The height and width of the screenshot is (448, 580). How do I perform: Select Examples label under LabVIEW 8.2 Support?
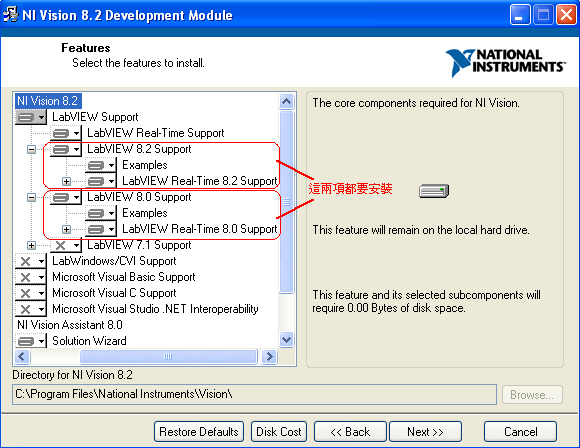coord(145,165)
